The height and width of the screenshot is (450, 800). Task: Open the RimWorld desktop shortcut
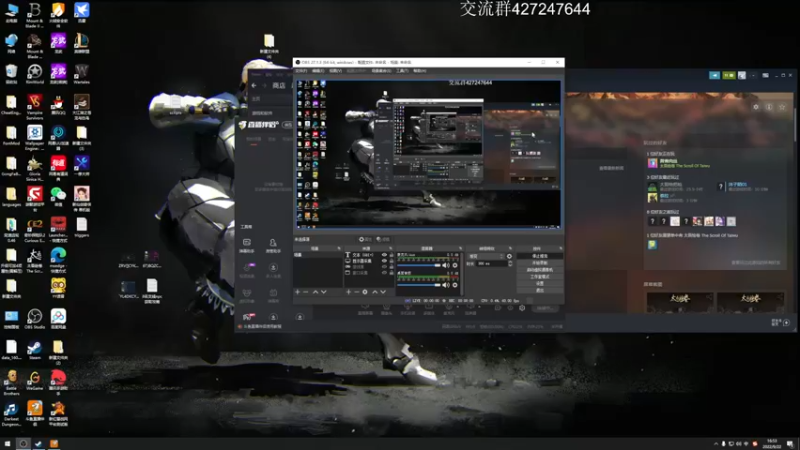click(x=35, y=73)
